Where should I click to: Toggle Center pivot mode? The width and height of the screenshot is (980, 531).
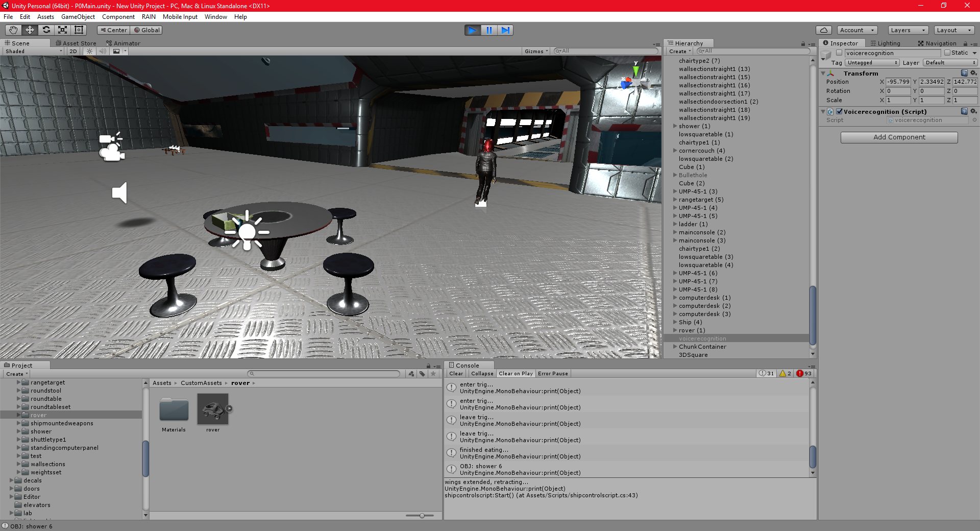114,30
